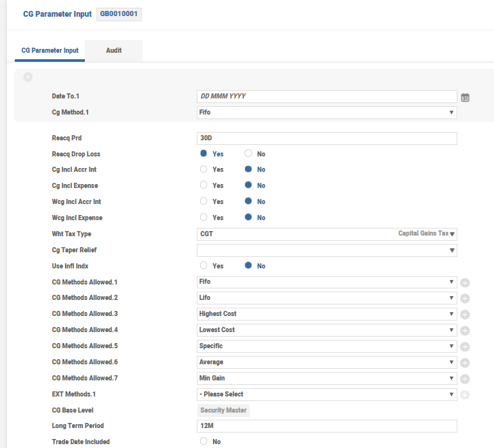Click plus icon beside EXT Methods.1

click(x=465, y=395)
